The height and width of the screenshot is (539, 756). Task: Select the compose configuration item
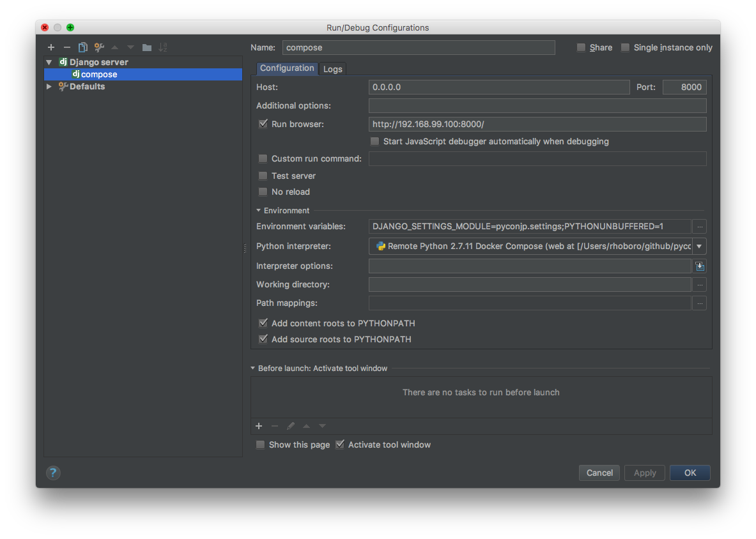[143, 74]
